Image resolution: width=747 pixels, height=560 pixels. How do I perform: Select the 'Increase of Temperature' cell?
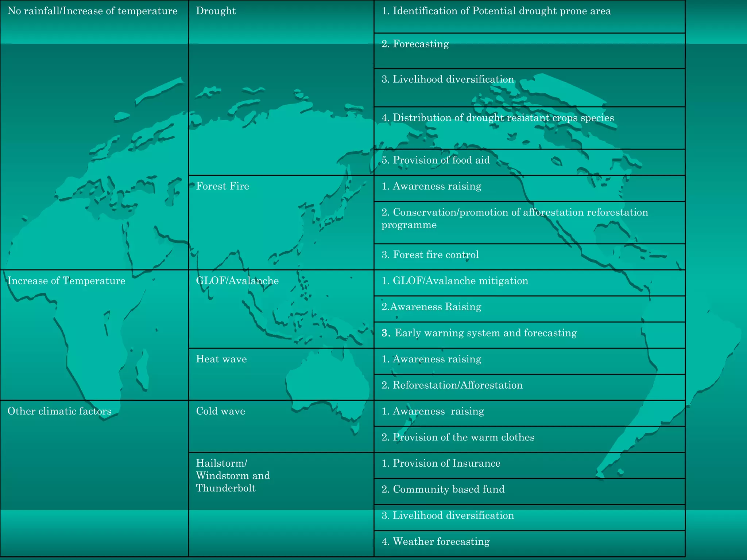coord(66,281)
